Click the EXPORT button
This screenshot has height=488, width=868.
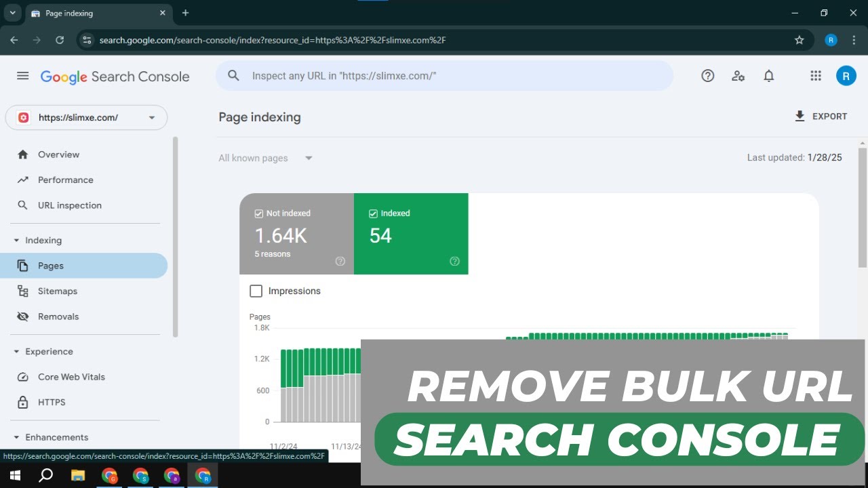821,117
